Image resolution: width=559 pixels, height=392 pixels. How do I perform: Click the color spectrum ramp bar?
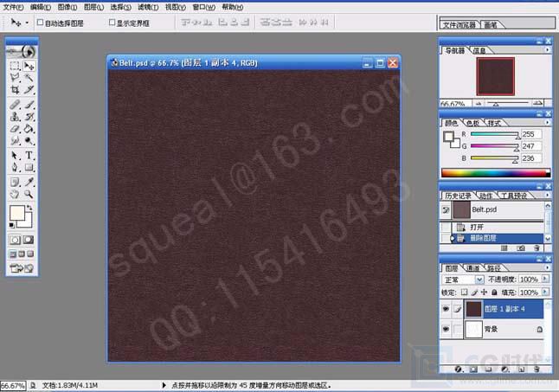tap(496, 173)
